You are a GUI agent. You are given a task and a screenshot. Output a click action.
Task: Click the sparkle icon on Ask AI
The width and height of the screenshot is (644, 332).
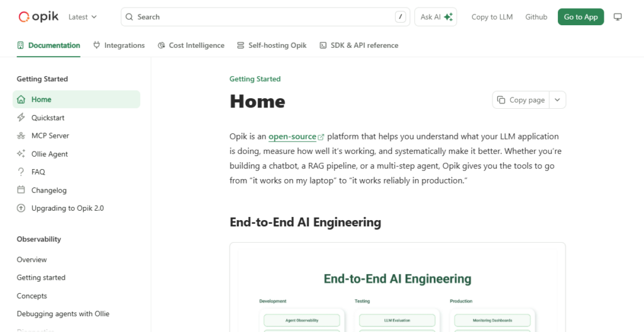(448, 17)
